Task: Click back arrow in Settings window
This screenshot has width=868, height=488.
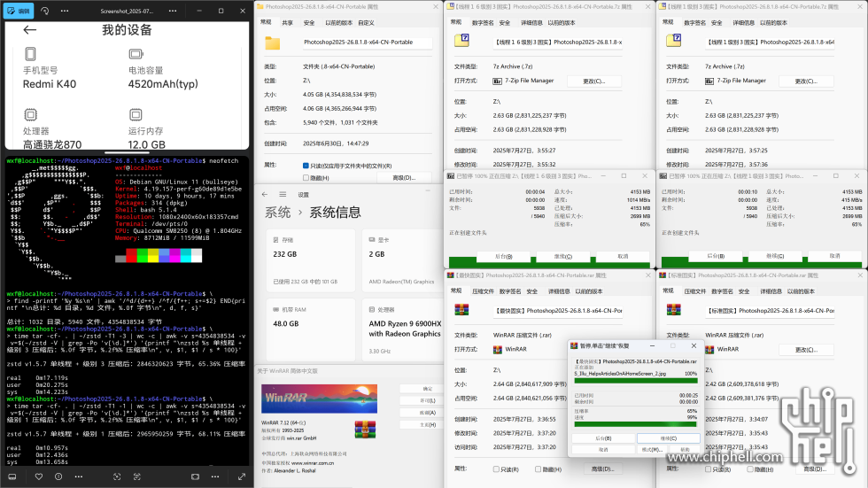Action: 265,194
